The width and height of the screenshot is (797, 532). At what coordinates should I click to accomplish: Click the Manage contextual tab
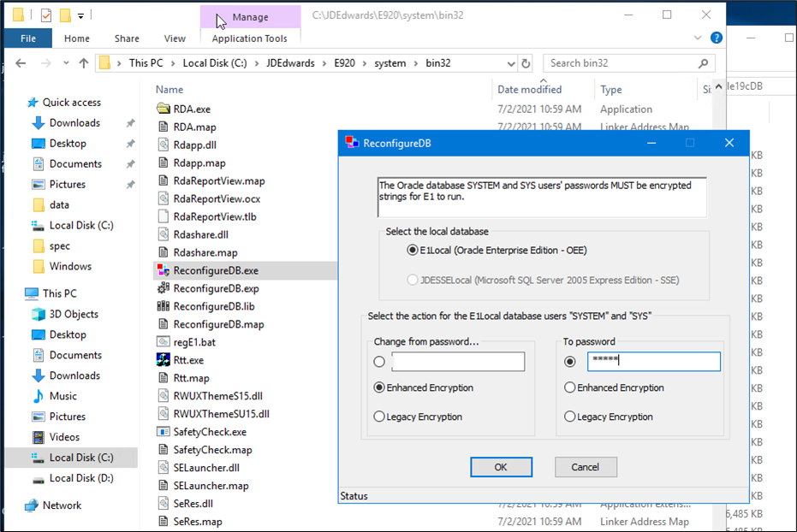[x=250, y=17]
